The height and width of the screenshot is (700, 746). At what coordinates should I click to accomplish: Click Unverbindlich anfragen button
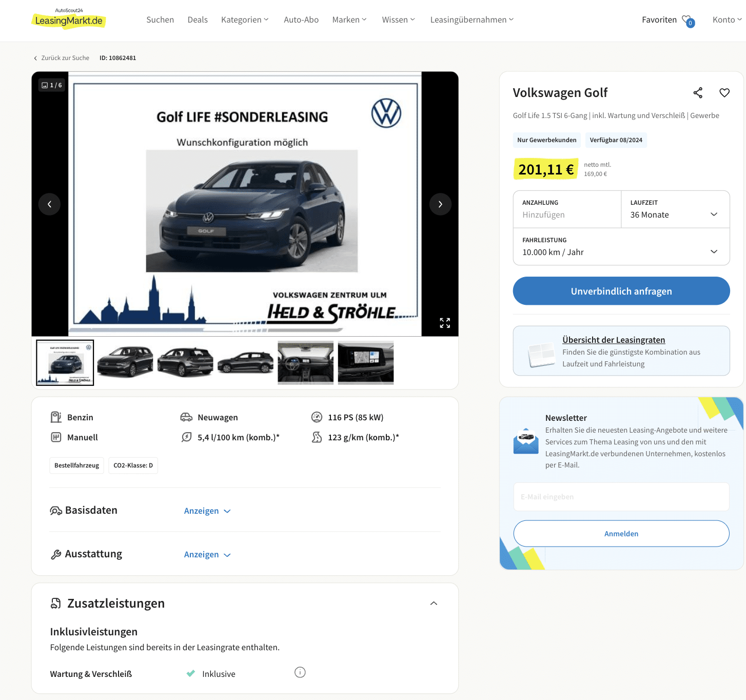[621, 291]
